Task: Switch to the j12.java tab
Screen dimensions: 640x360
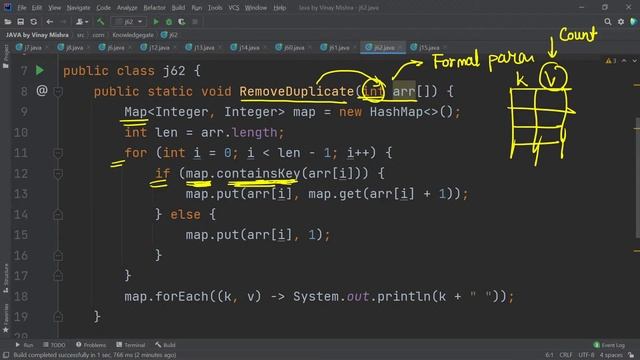Action: pos(158,48)
